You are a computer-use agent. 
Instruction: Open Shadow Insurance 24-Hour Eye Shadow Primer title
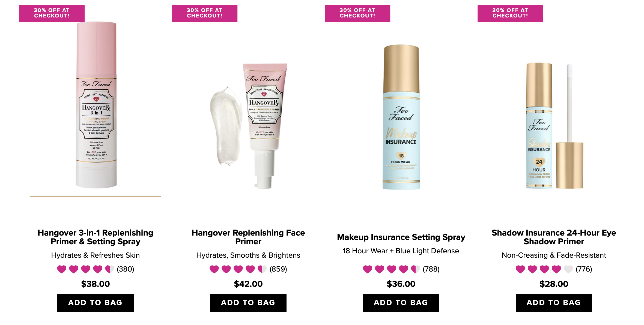pyautogui.click(x=554, y=237)
